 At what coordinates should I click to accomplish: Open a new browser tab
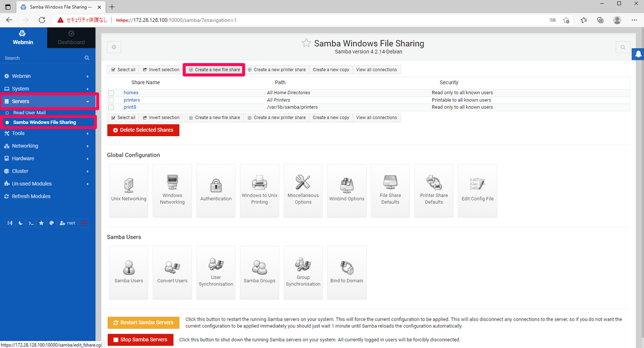112,7
